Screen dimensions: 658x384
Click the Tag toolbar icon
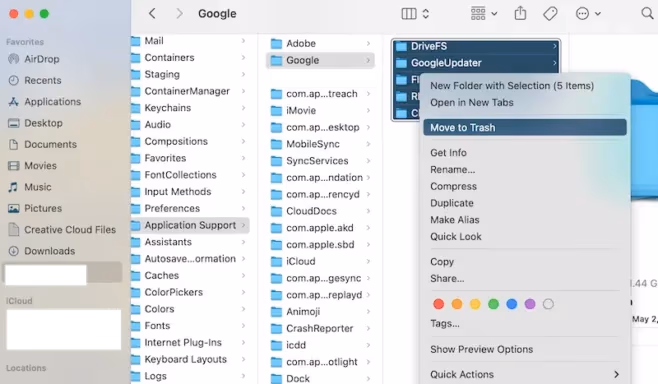tap(550, 13)
